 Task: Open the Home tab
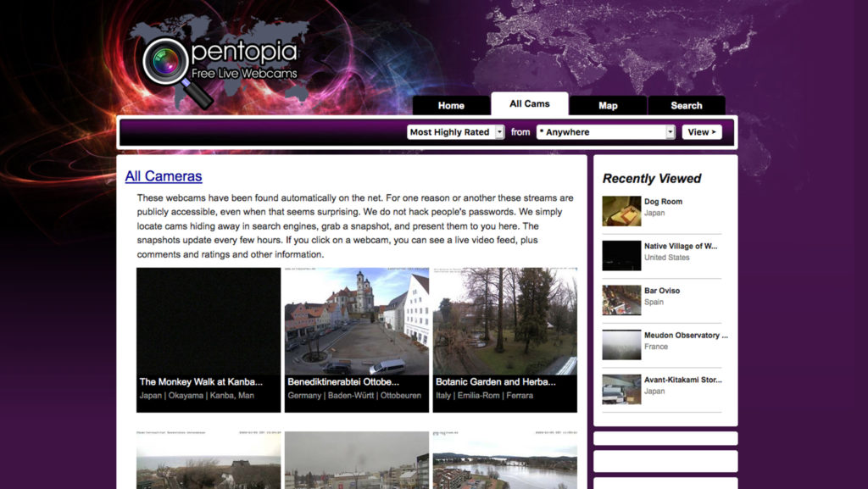tap(451, 105)
